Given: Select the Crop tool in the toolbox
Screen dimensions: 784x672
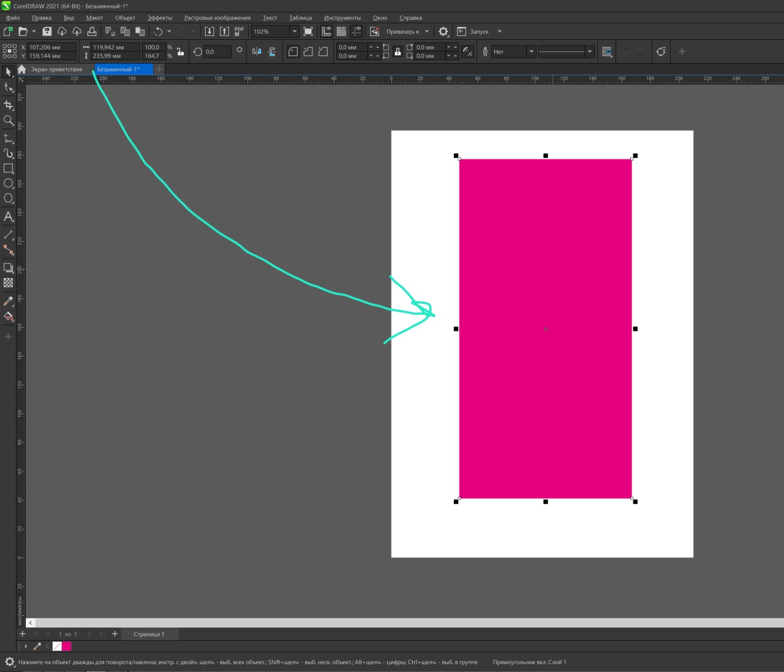Looking at the screenshot, I should [x=9, y=105].
